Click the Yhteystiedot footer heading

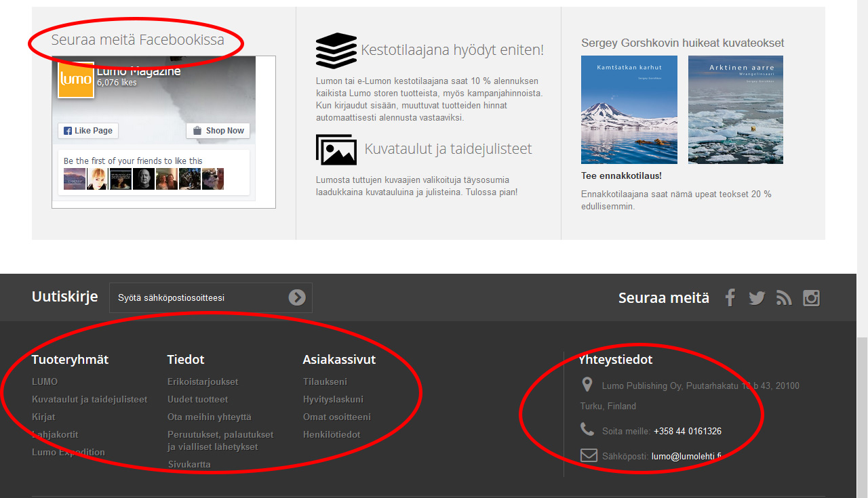(x=616, y=359)
